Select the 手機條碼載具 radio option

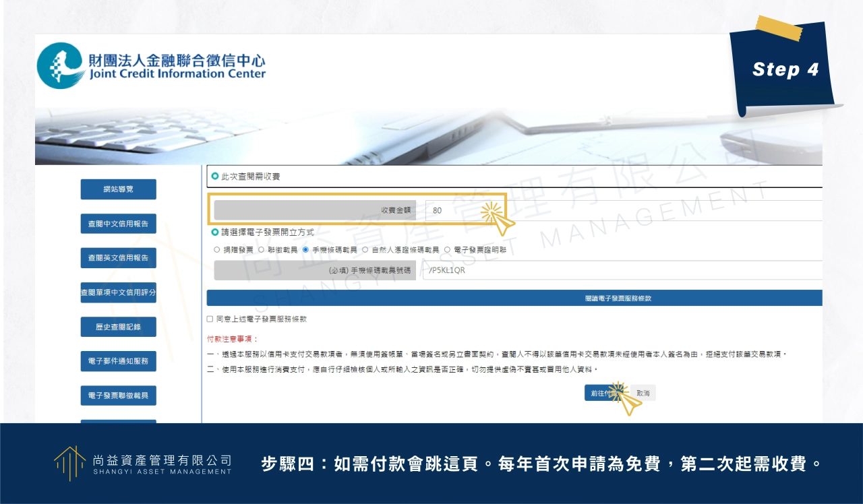[306, 249]
